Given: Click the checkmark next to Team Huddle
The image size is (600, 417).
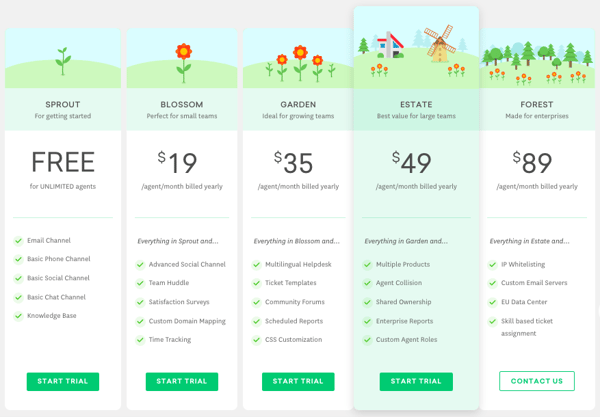Looking at the screenshot, I should click(x=140, y=283).
